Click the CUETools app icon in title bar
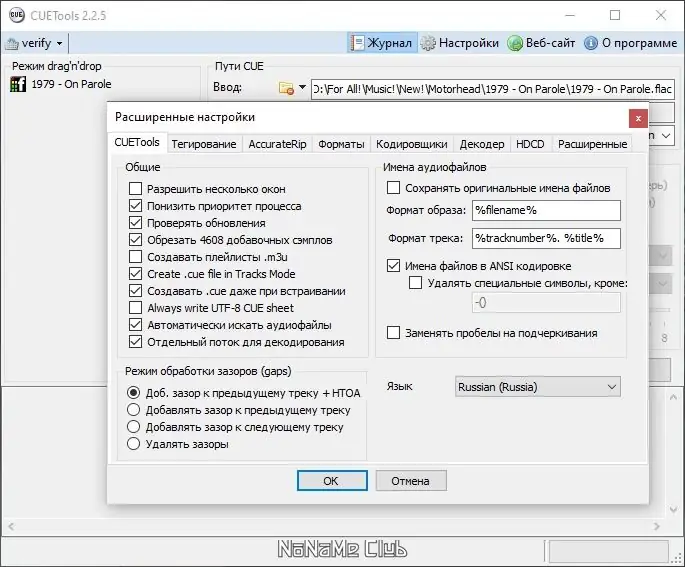The width and height of the screenshot is (685, 567). [17, 15]
